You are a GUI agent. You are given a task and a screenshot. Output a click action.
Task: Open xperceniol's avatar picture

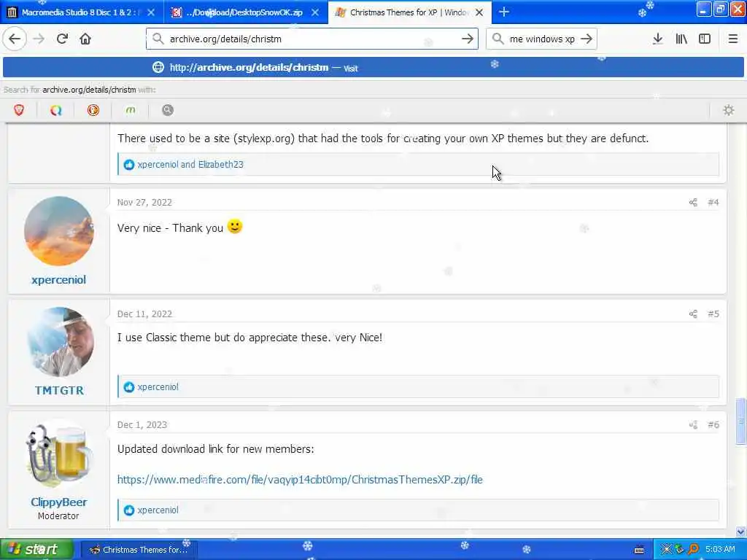coord(58,231)
